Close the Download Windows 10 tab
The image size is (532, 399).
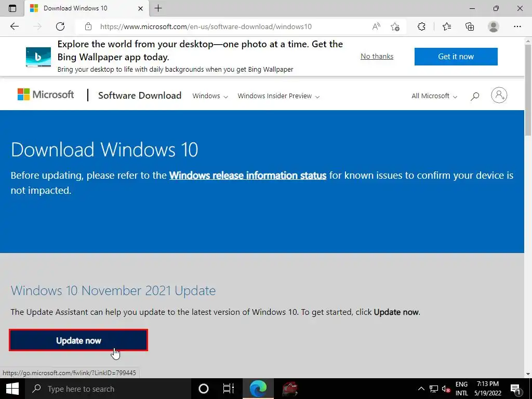click(140, 8)
